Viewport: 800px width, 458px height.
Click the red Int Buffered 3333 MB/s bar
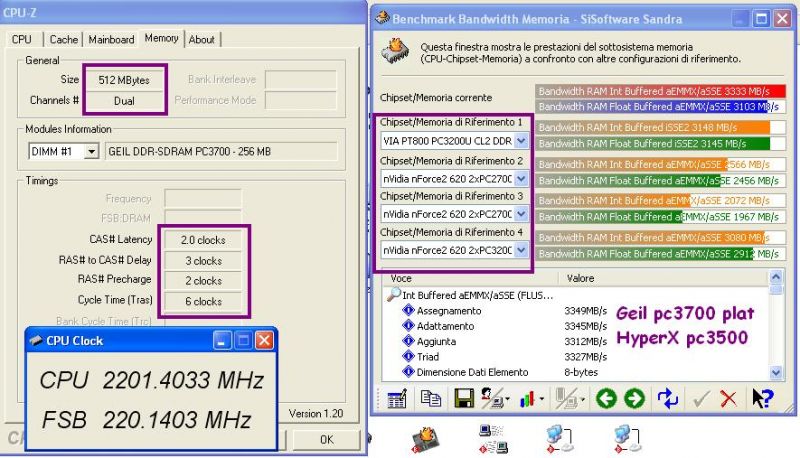(660, 91)
